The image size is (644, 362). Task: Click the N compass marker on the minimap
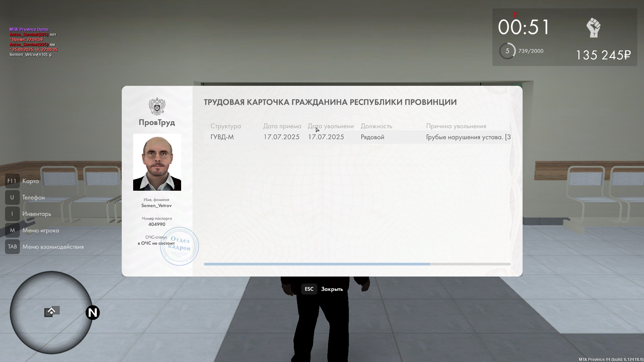coord(93,312)
